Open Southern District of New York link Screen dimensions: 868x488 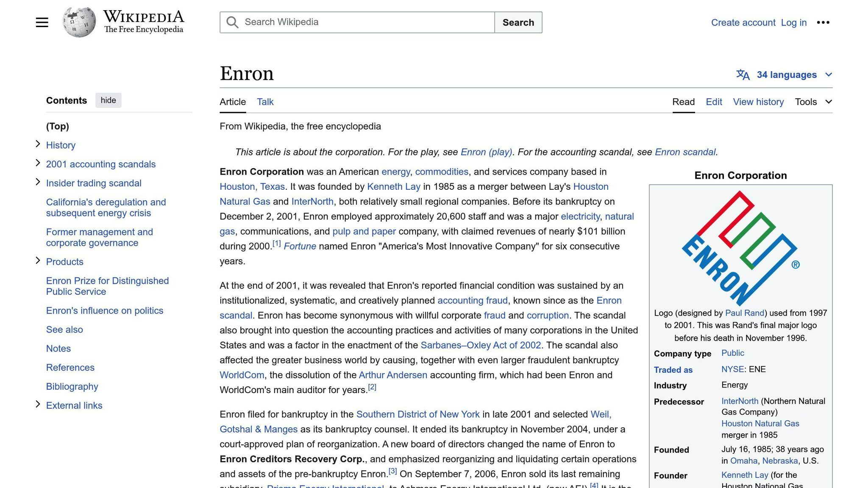pyautogui.click(x=418, y=415)
